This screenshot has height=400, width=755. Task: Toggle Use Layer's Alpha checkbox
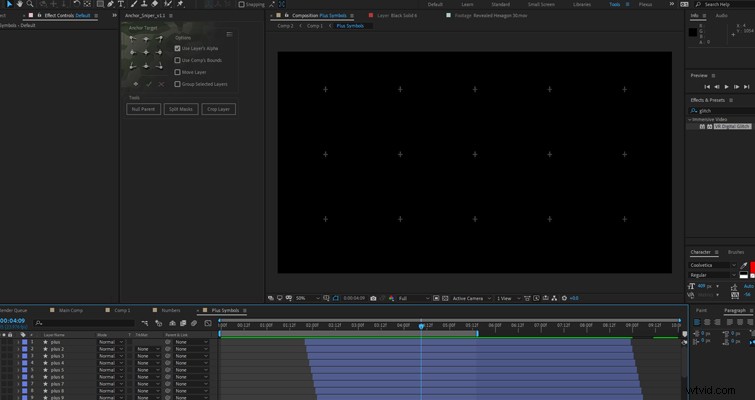pos(177,49)
